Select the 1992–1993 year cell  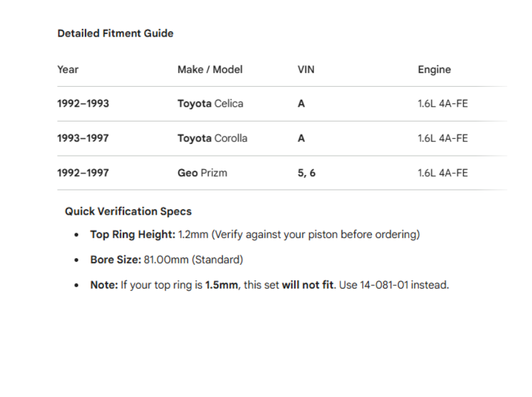(83, 104)
